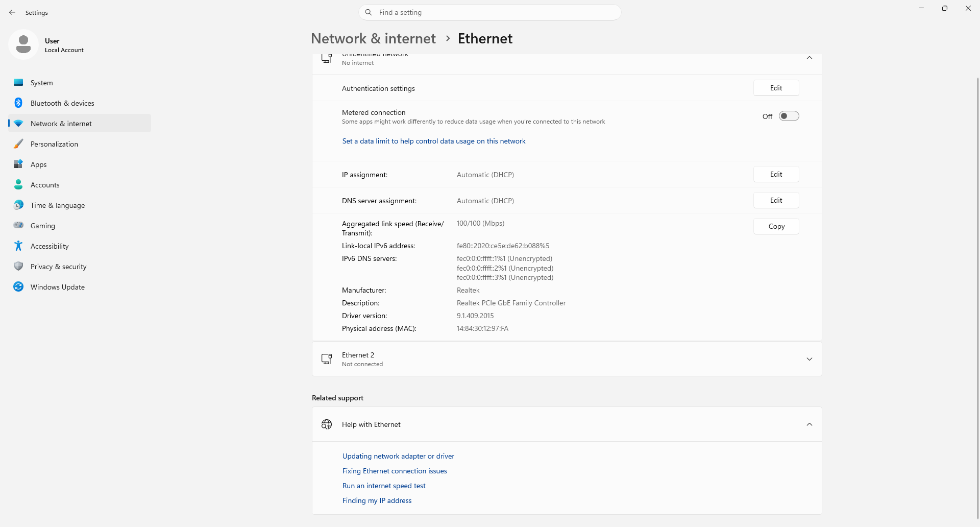The width and height of the screenshot is (980, 527).
Task: Open System settings page
Action: coord(80,83)
